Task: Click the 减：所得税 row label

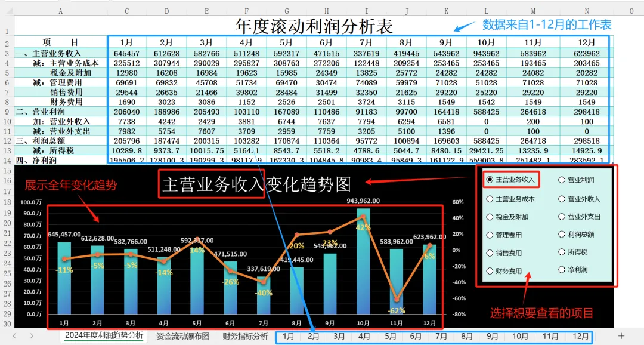Action: coord(54,150)
